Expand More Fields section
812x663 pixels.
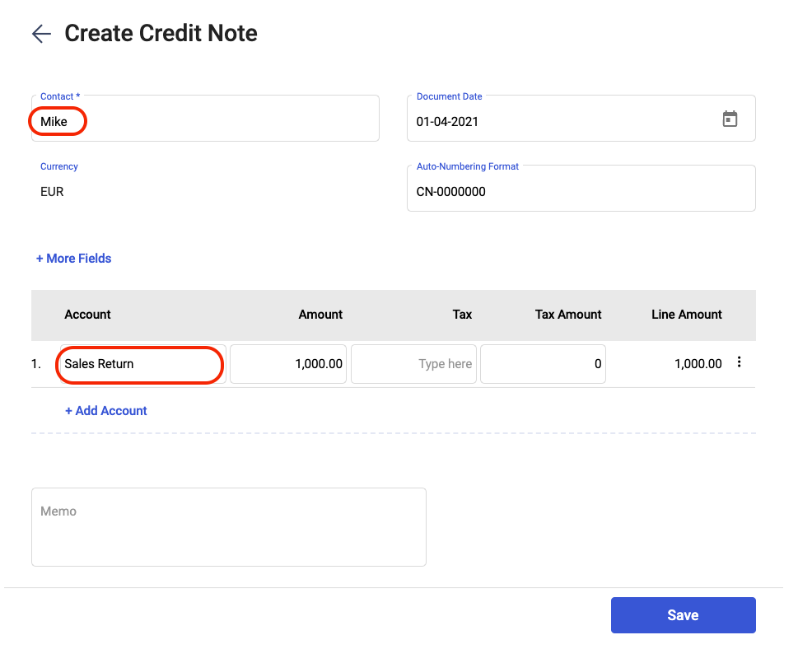(x=73, y=259)
